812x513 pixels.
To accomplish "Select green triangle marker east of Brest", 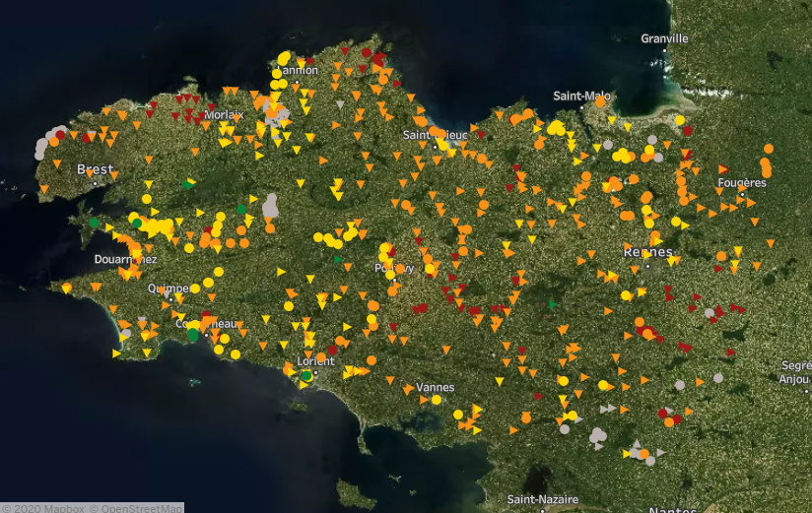I will click(186, 184).
